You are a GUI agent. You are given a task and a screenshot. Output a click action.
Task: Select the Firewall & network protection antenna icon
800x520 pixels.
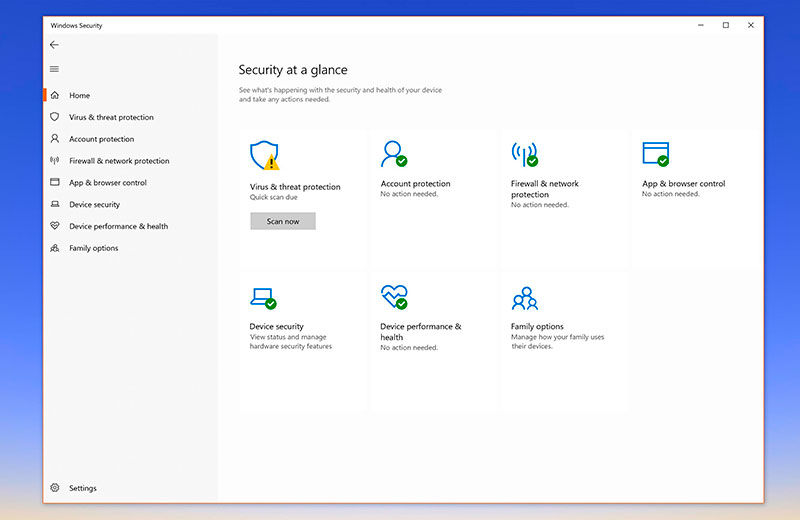pyautogui.click(x=524, y=153)
